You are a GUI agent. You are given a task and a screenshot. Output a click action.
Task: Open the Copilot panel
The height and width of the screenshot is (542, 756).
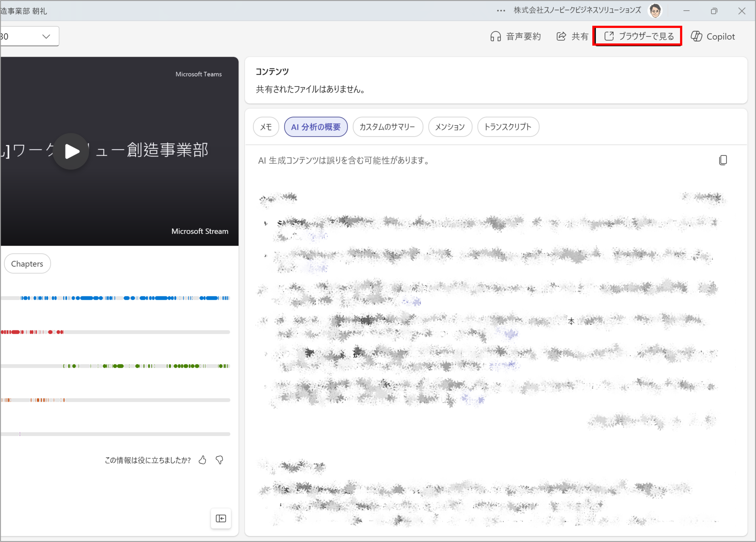tap(713, 36)
